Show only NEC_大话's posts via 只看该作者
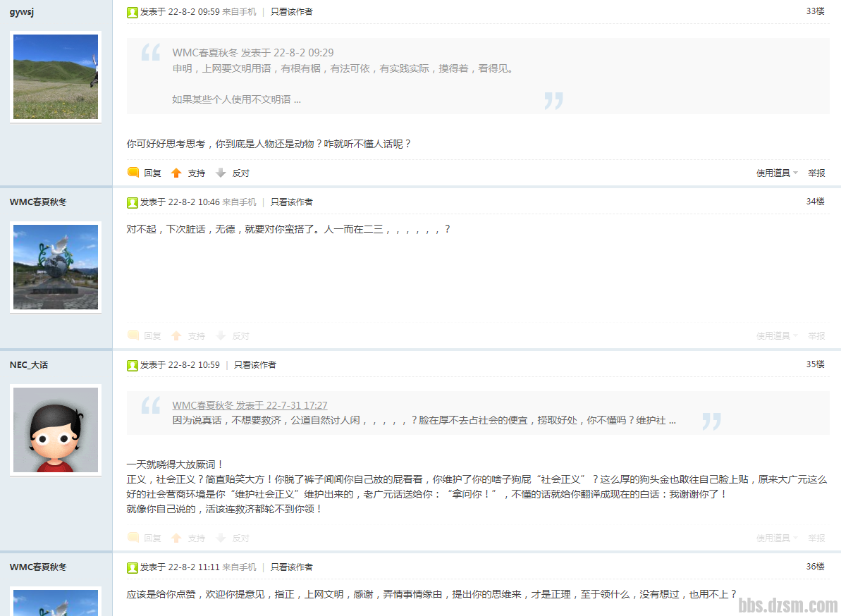The image size is (841, 616). pyautogui.click(x=255, y=365)
